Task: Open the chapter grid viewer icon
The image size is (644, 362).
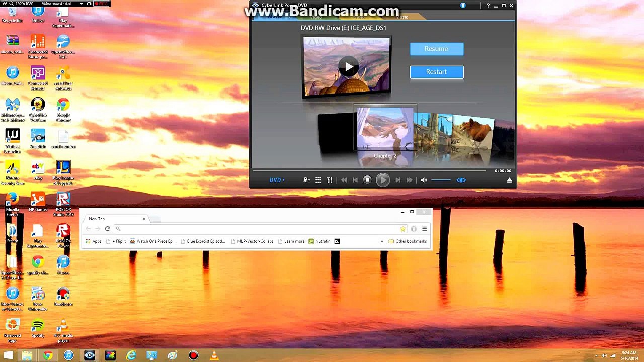Action: (x=318, y=180)
